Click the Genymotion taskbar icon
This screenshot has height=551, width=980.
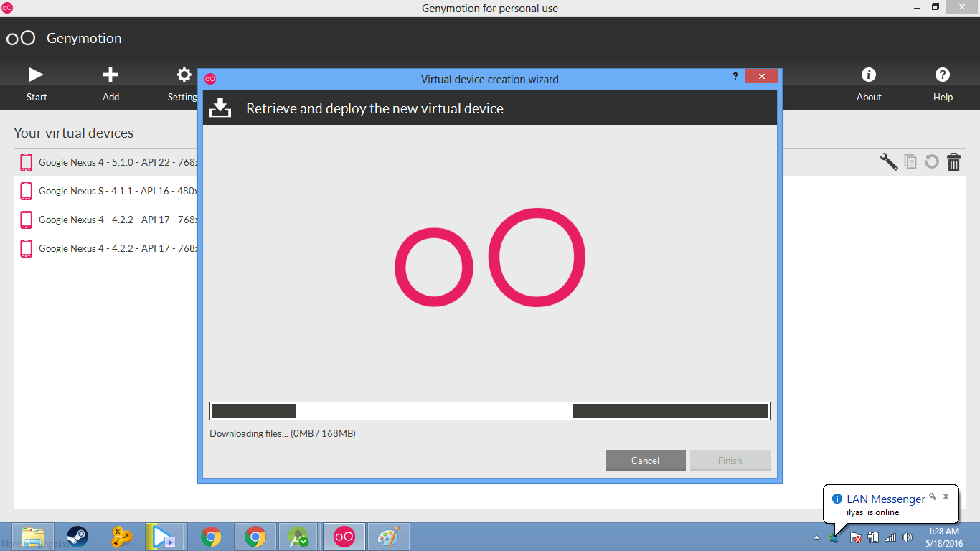(344, 537)
